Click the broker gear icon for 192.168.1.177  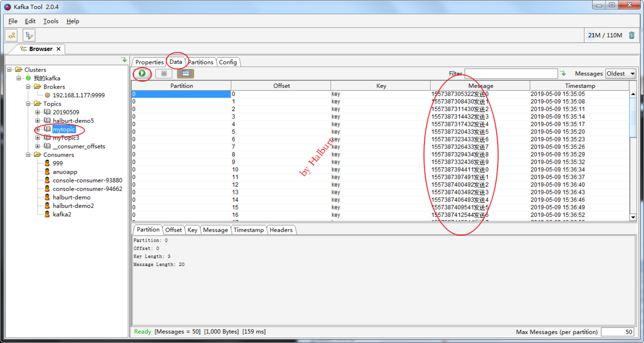47,95
